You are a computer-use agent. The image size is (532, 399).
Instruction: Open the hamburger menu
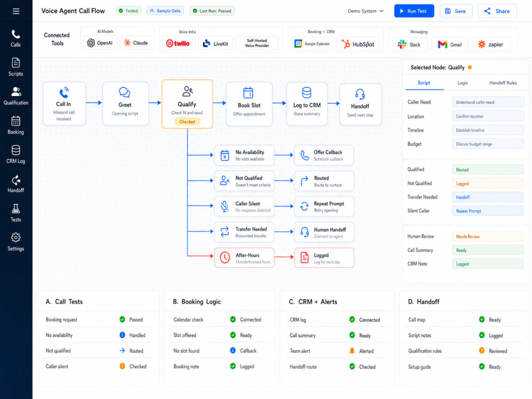click(x=16, y=11)
